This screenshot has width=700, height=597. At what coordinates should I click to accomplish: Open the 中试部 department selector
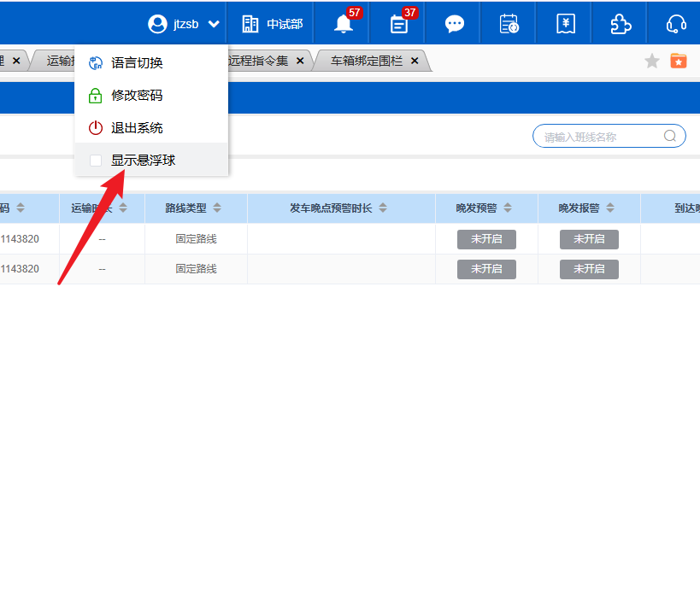tap(273, 24)
